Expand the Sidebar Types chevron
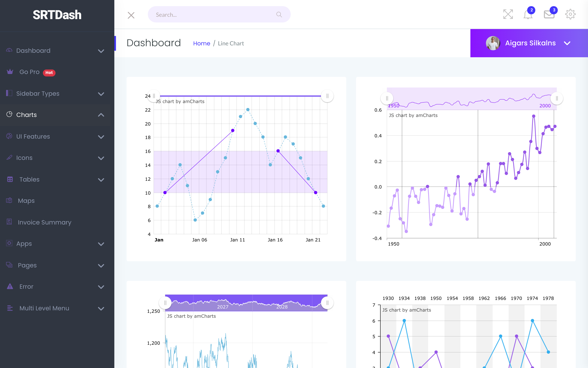588x368 pixels. 101,94
